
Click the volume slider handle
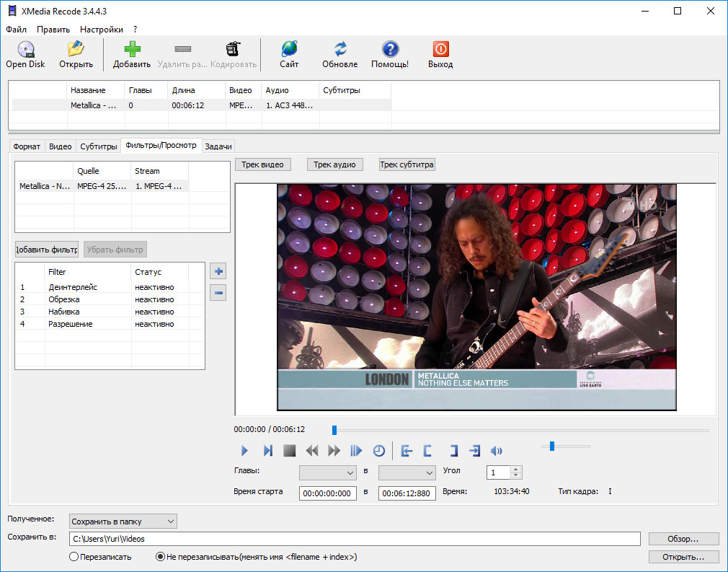click(552, 446)
